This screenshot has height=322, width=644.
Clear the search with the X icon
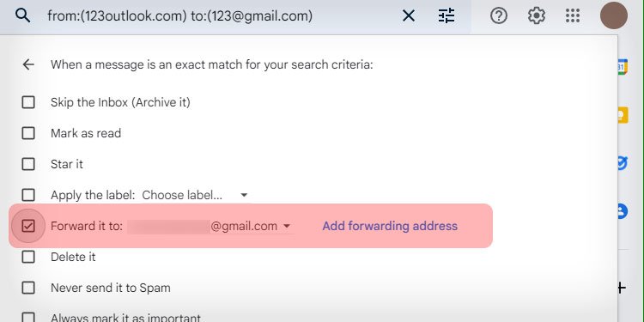point(408,16)
